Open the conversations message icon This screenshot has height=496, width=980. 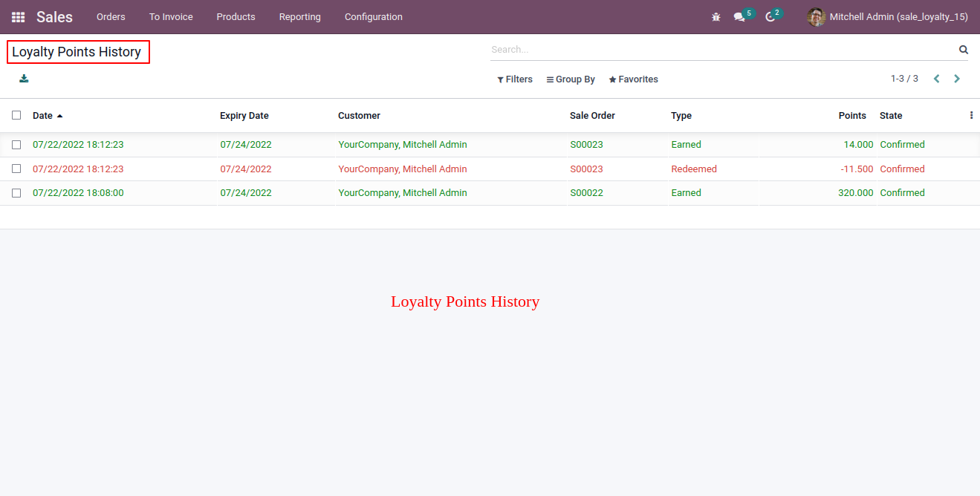(x=739, y=16)
